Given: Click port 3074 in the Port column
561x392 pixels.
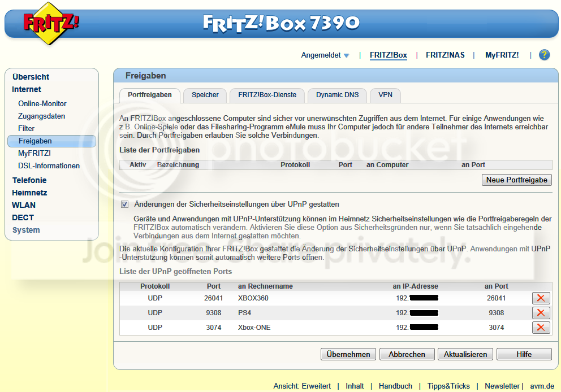Looking at the screenshot, I should pos(214,327).
